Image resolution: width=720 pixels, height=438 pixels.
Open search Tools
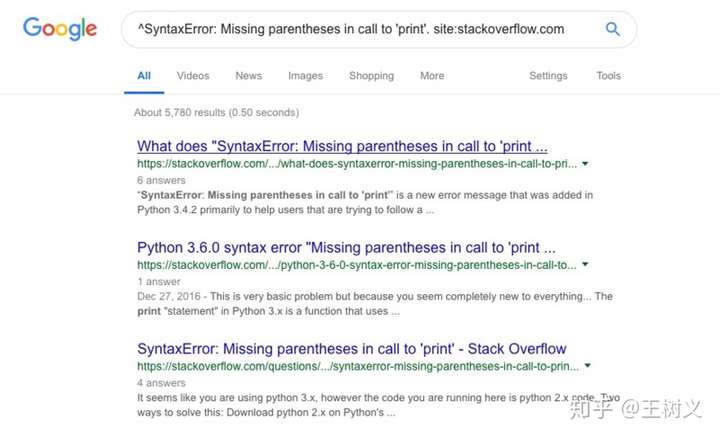point(608,76)
